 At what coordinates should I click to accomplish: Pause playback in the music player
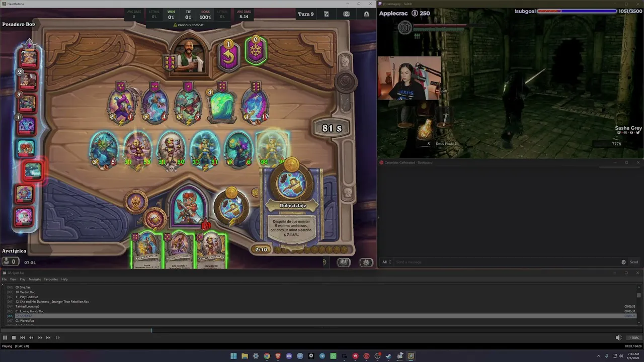tap(5, 338)
